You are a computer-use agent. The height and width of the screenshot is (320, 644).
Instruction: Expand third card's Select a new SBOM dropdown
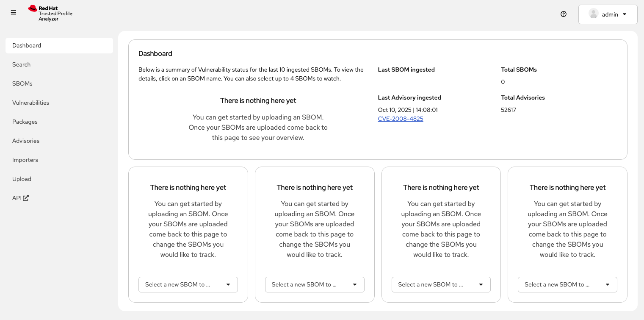[x=441, y=284]
